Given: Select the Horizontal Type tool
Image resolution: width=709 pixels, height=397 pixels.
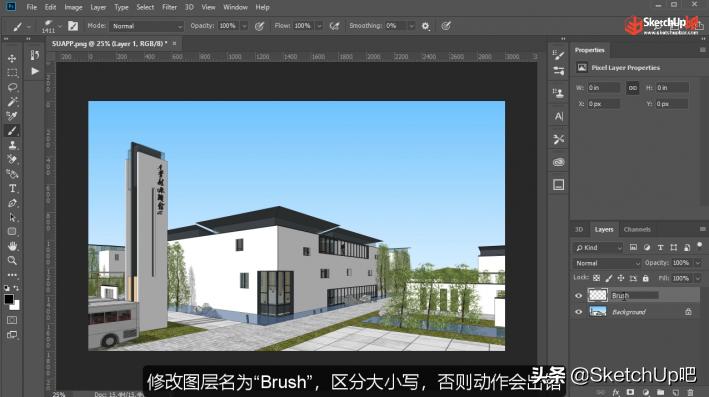Looking at the screenshot, I should click(x=12, y=188).
